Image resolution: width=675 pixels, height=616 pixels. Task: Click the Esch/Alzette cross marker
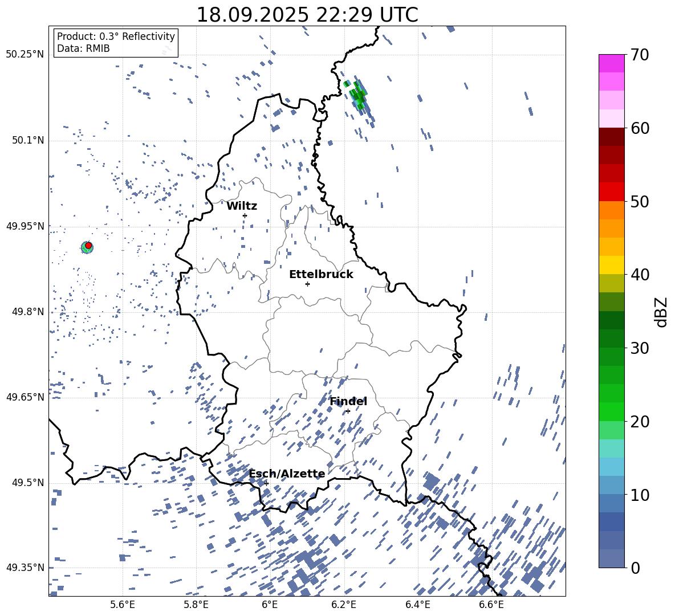(x=266, y=483)
